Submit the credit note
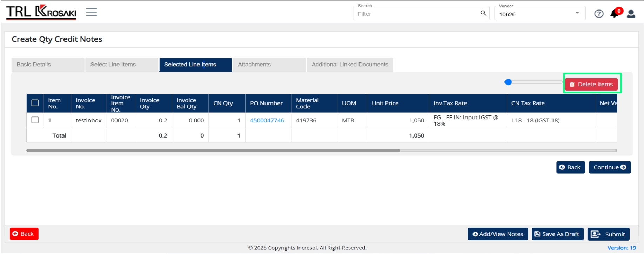 608,234
